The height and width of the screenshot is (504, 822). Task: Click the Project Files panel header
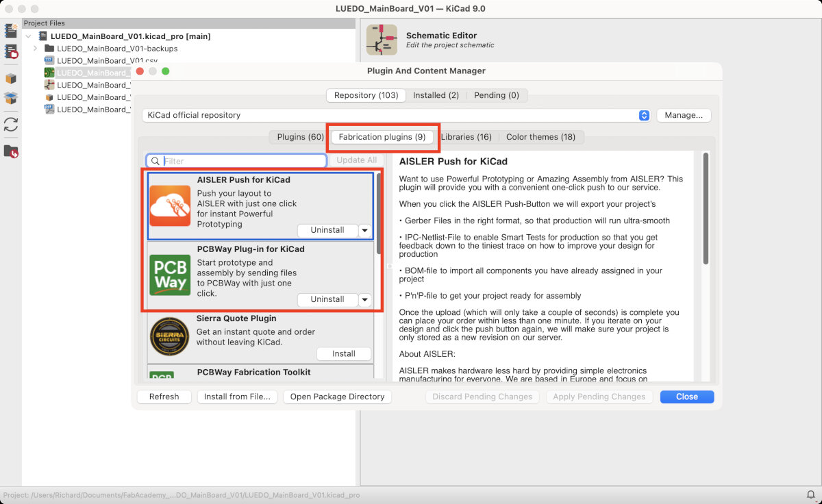pyautogui.click(x=189, y=23)
